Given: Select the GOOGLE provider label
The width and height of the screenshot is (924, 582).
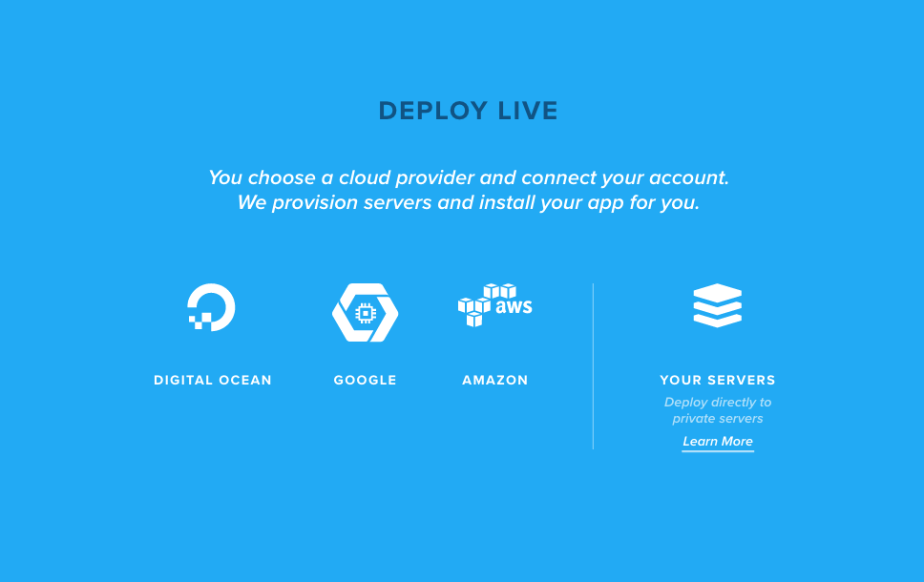Looking at the screenshot, I should 366,380.
